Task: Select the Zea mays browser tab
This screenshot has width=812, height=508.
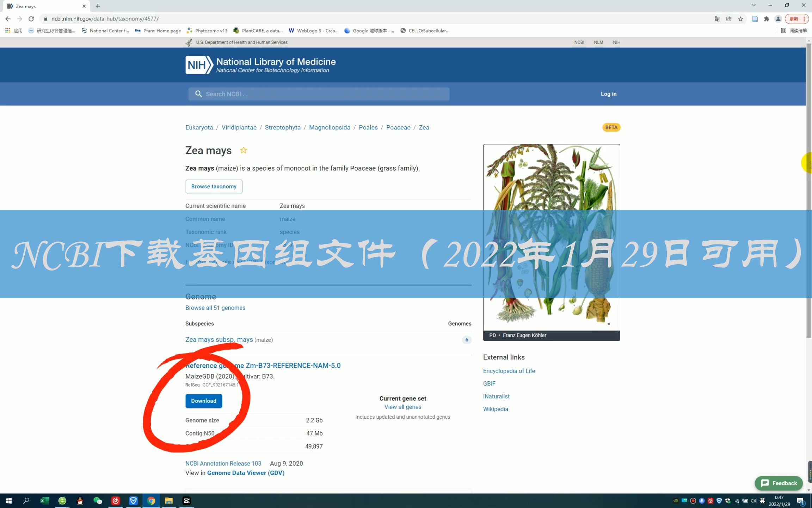Action: (46, 6)
